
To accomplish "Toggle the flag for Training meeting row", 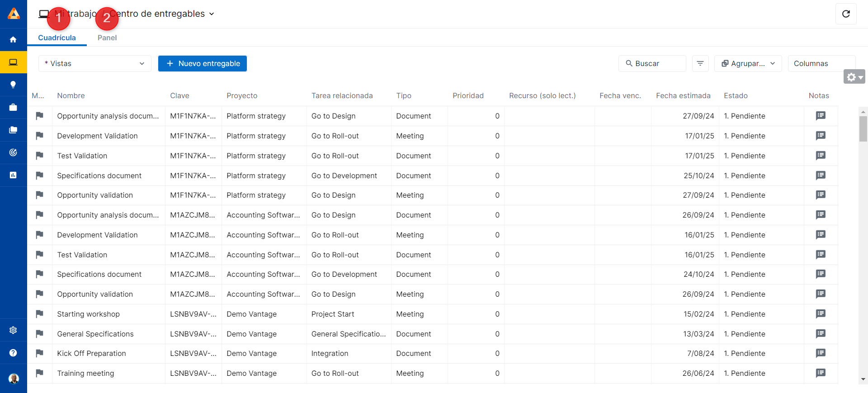I will (x=40, y=373).
